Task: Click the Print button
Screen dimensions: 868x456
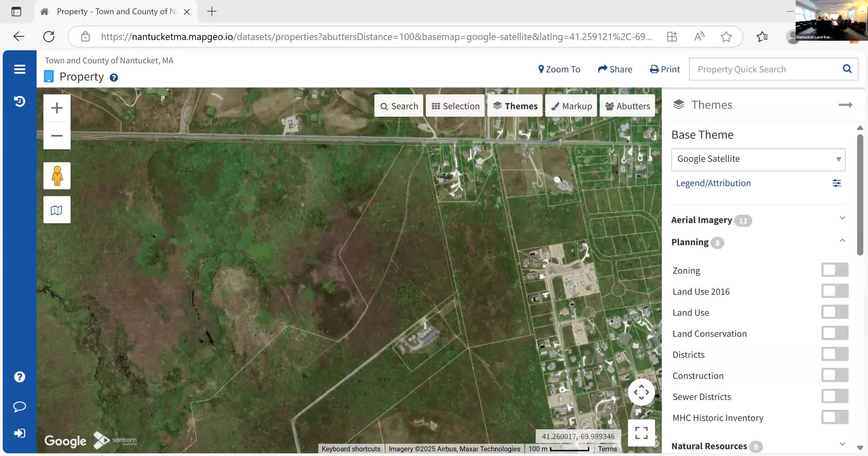Action: pos(665,69)
